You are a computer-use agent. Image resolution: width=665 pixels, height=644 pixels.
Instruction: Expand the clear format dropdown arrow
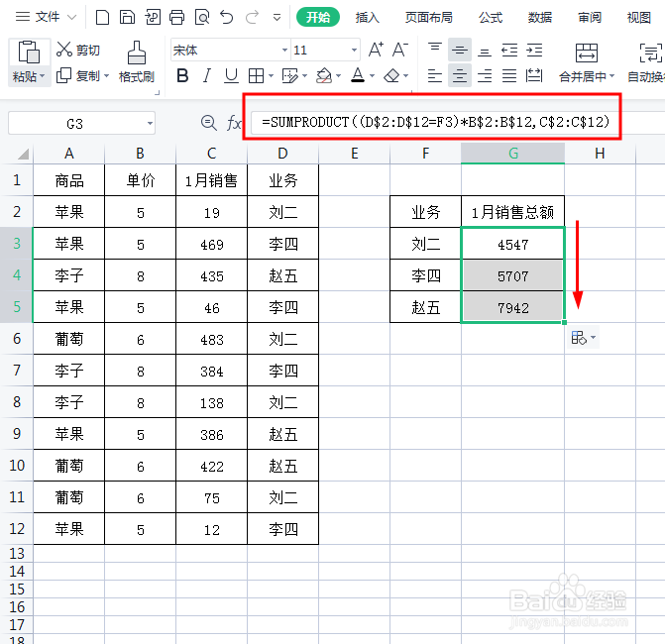(406, 76)
